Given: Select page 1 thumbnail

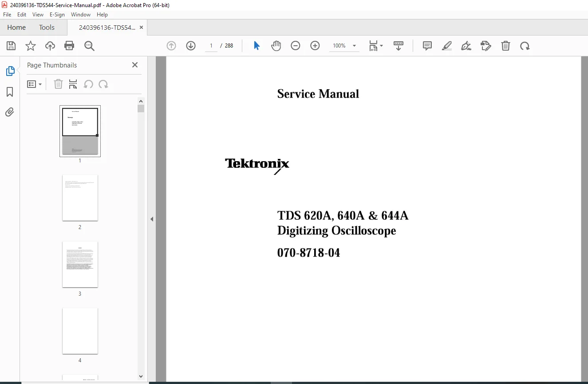Looking at the screenshot, I should pyautogui.click(x=80, y=131).
